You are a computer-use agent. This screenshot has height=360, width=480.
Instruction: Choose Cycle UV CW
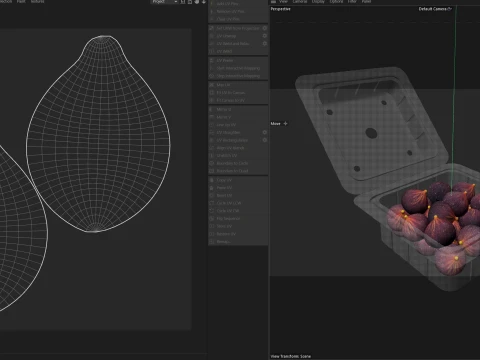coord(238,211)
